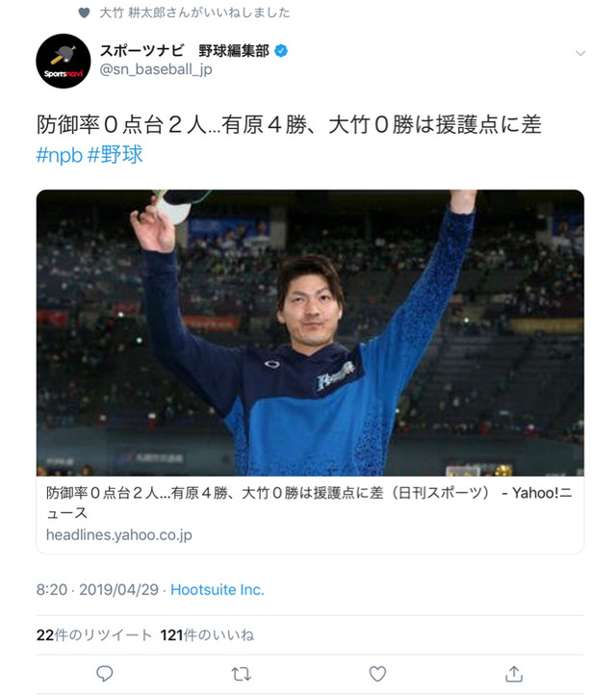The height and width of the screenshot is (697, 616).
Task: Open the baseball player photo preview
Action: [310, 333]
